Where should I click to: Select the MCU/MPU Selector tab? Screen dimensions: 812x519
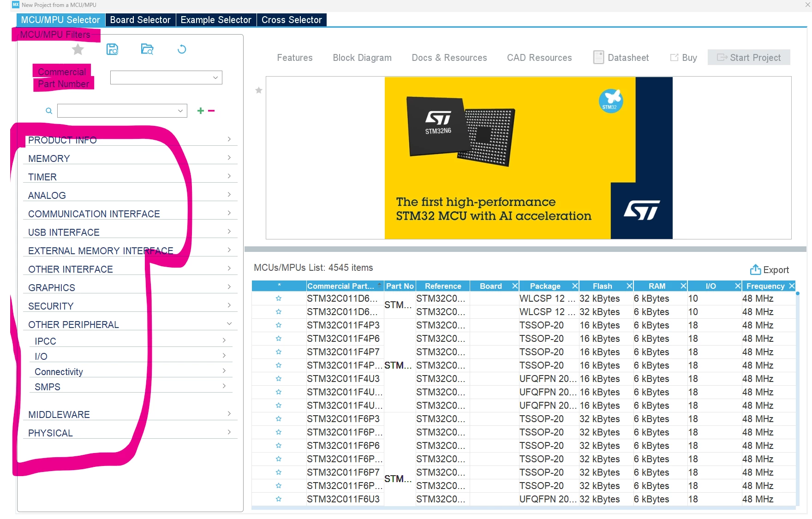click(x=60, y=20)
